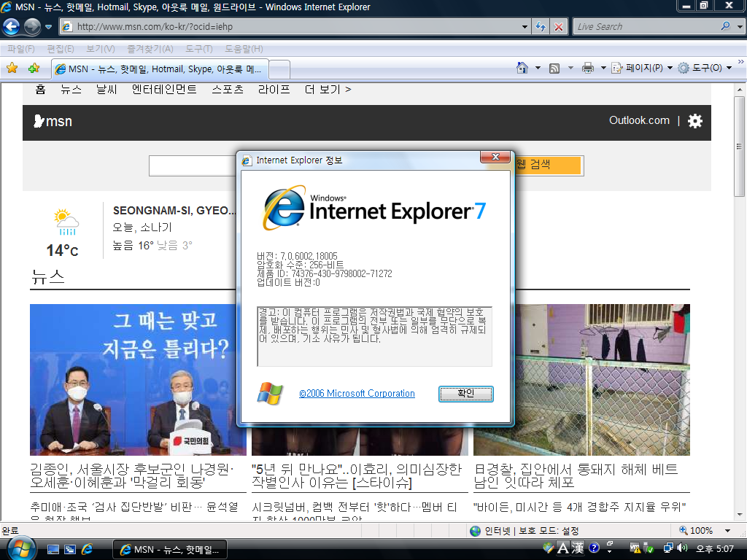Expand the Print dropdown arrow
747x560 pixels.
pos(603,68)
